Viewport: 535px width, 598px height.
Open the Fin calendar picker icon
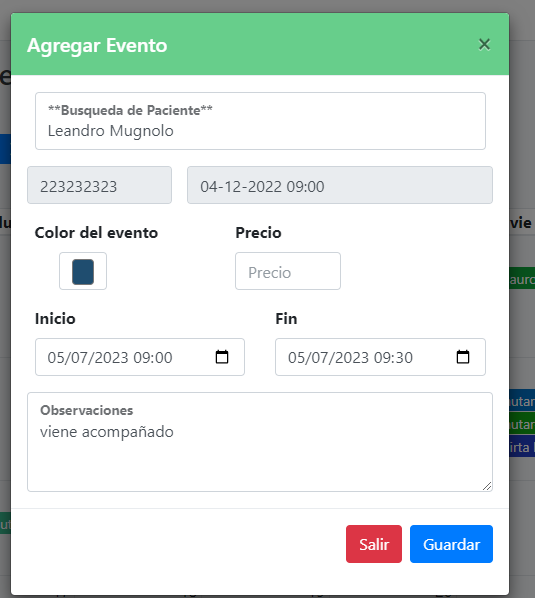point(463,357)
